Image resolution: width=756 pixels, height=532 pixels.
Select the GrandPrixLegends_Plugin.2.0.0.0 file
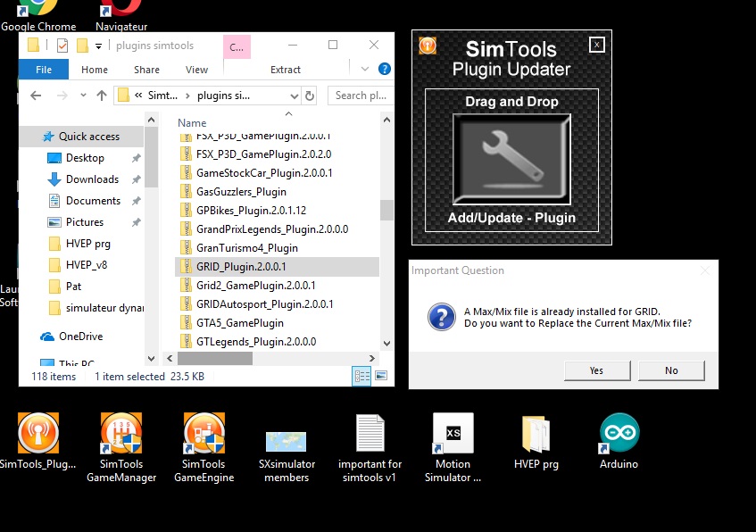[272, 229]
